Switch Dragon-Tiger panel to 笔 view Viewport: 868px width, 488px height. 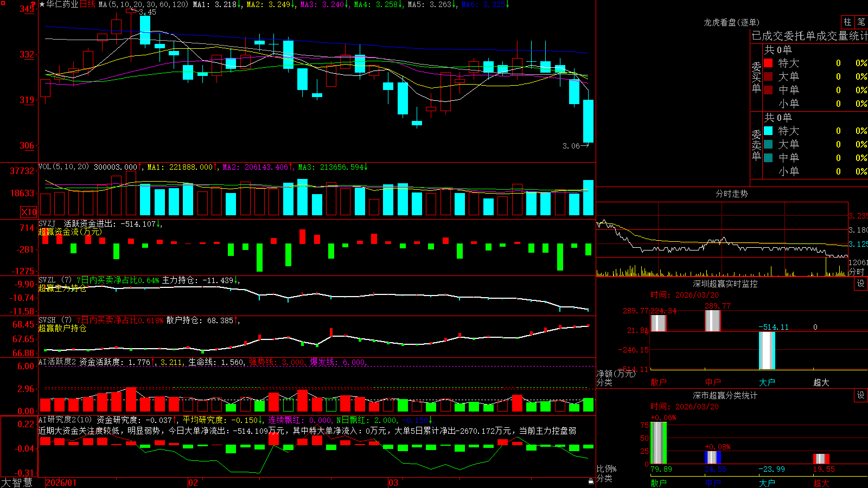[x=861, y=22]
